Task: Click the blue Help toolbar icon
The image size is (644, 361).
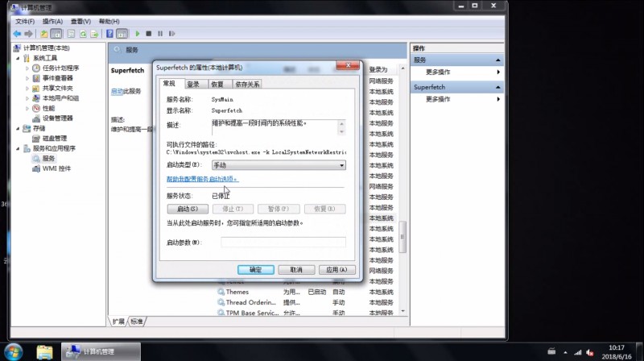Action: pos(109,34)
